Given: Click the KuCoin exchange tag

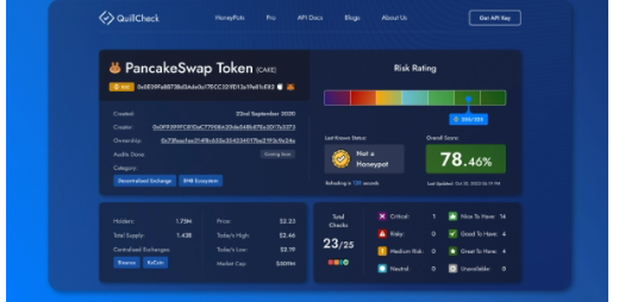Looking at the screenshot, I should click(x=155, y=263).
